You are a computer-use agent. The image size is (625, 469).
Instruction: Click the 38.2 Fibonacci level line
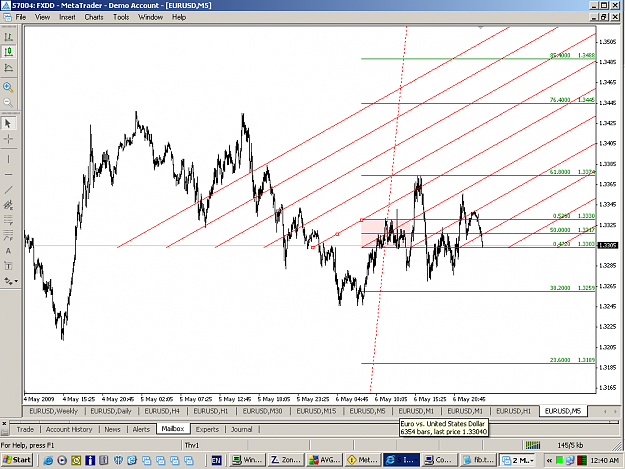coord(478,291)
